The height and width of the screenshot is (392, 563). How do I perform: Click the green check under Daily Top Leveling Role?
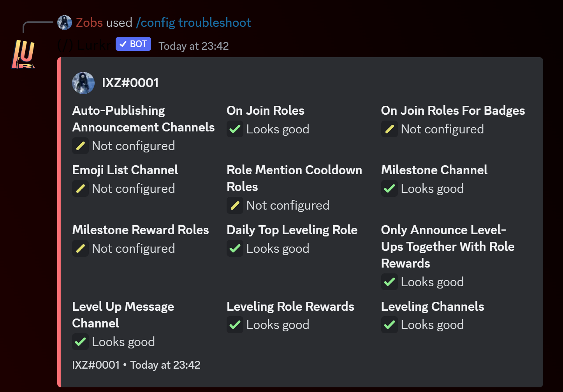point(235,248)
